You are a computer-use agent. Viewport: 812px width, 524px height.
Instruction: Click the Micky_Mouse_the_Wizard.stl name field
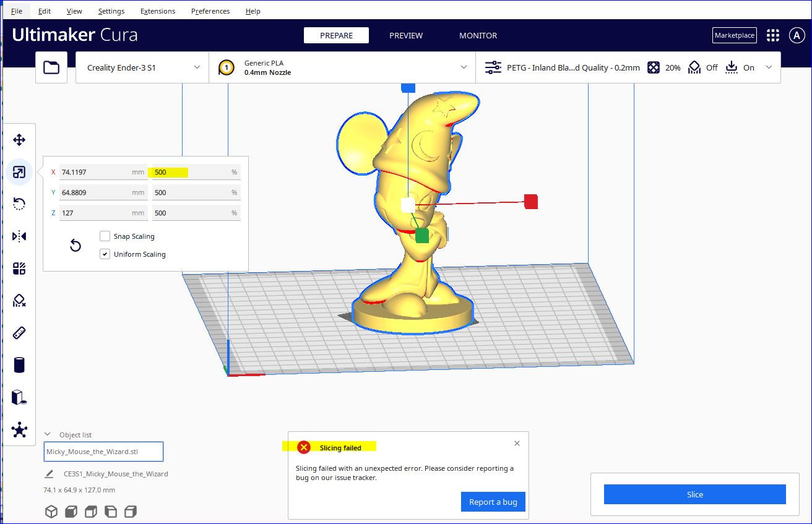(x=103, y=452)
